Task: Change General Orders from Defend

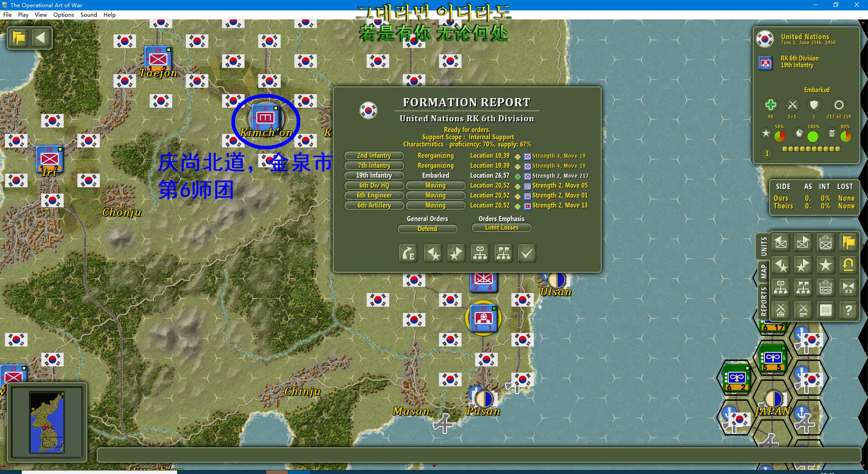Action: coord(427,229)
